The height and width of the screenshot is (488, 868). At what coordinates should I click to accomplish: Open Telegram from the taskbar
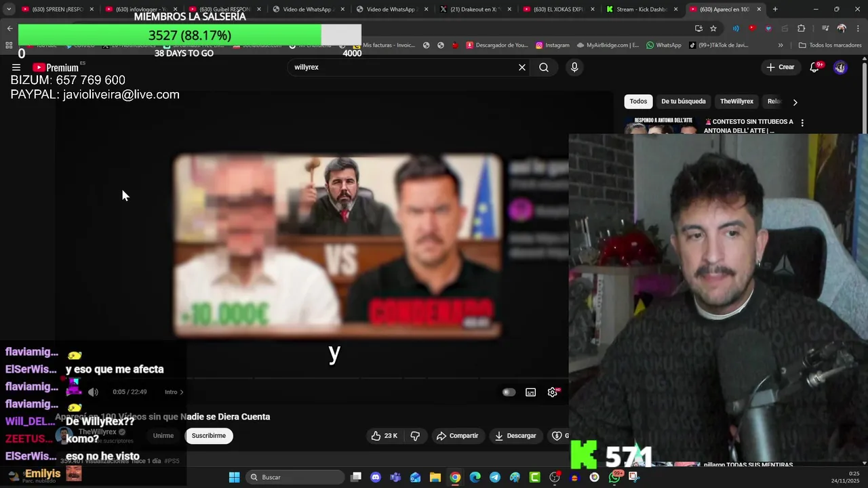pos(495,477)
